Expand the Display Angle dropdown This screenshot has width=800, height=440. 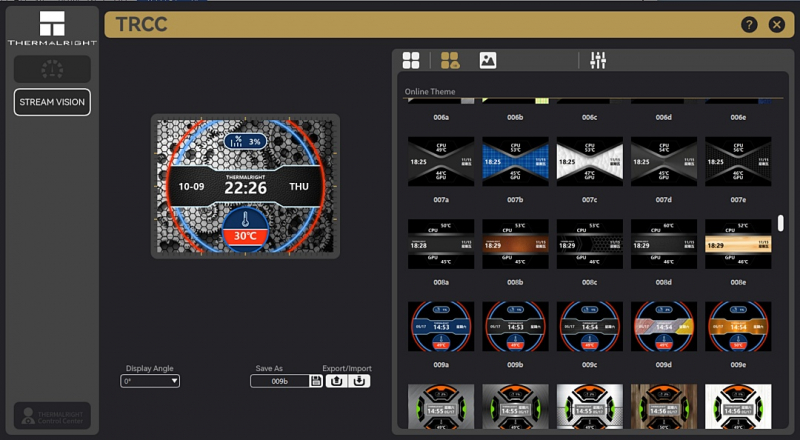point(150,381)
